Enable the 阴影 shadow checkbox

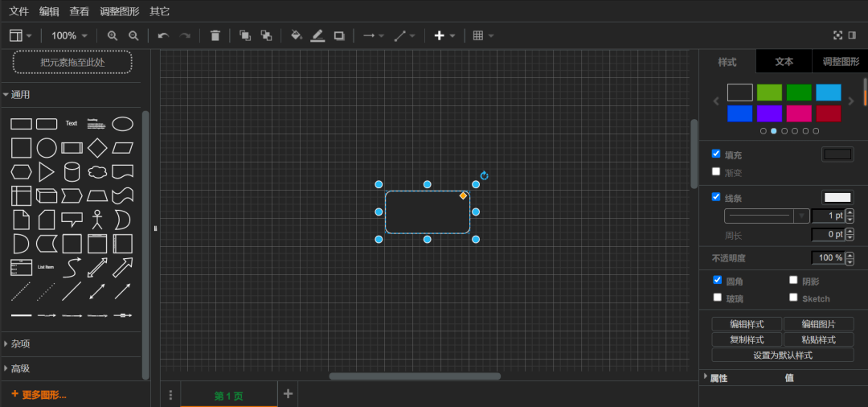pos(793,280)
